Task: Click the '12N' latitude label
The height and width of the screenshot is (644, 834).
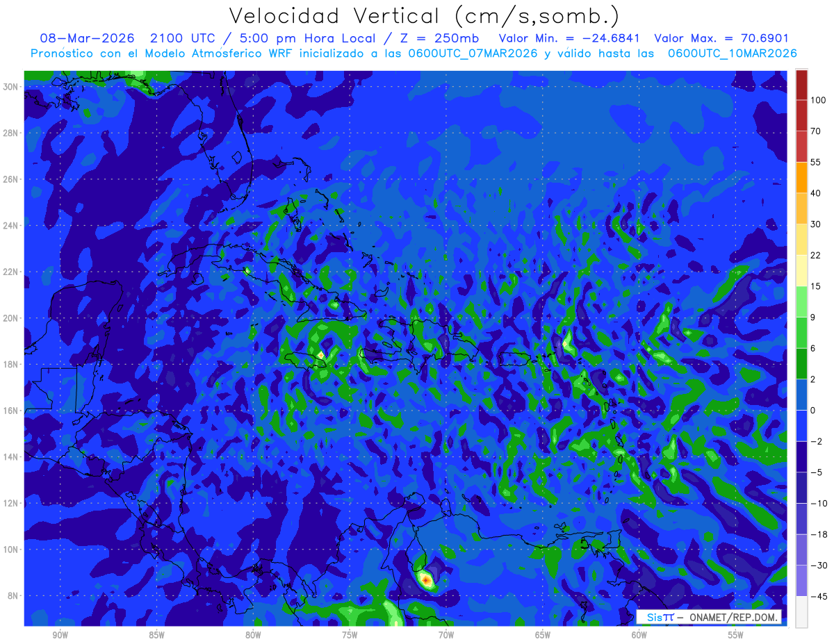Action: point(12,503)
